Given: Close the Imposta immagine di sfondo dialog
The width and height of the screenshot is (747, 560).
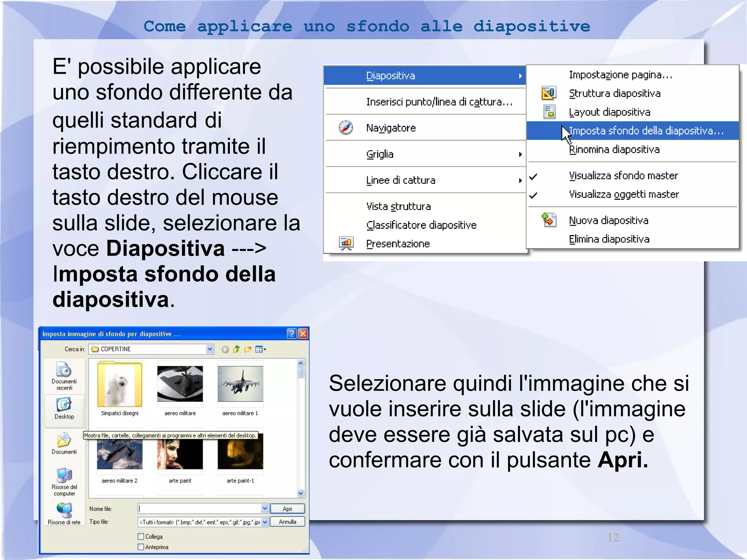Looking at the screenshot, I should (x=303, y=334).
